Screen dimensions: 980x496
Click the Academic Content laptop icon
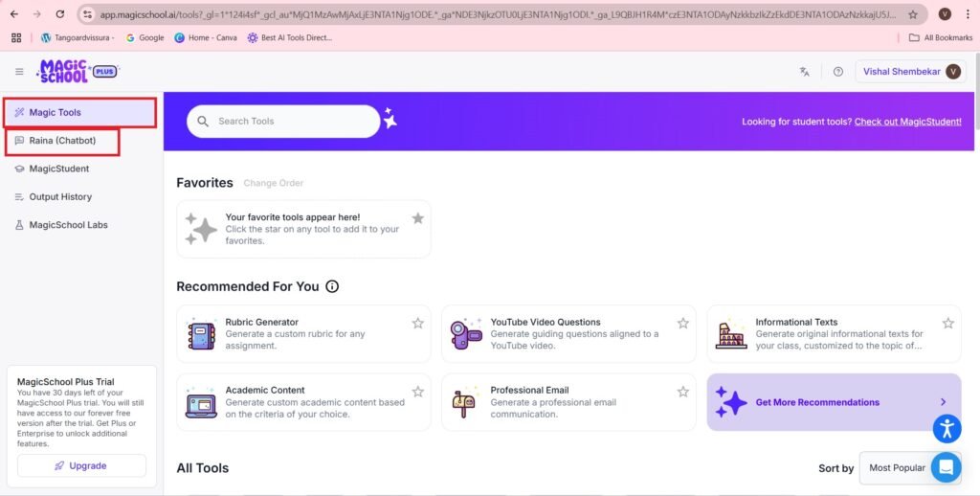(x=201, y=403)
